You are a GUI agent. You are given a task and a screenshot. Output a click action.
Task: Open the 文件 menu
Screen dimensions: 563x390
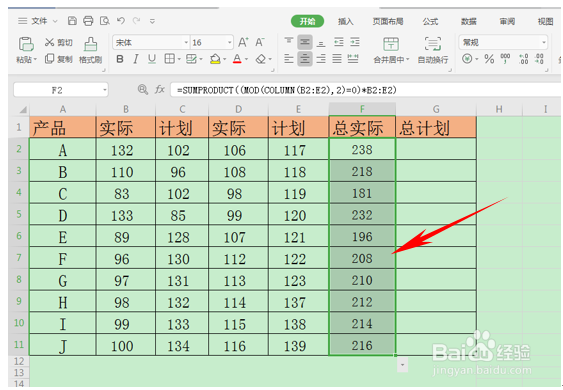point(39,21)
